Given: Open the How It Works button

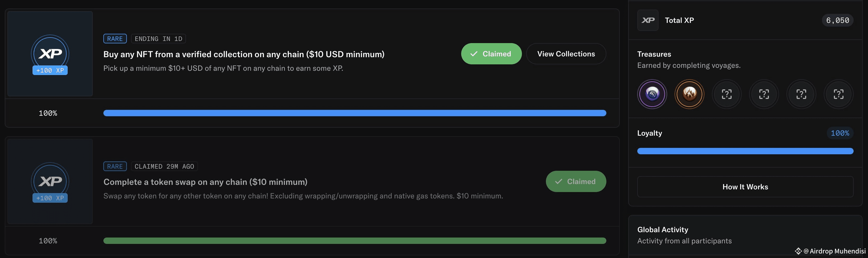Looking at the screenshot, I should point(745,187).
